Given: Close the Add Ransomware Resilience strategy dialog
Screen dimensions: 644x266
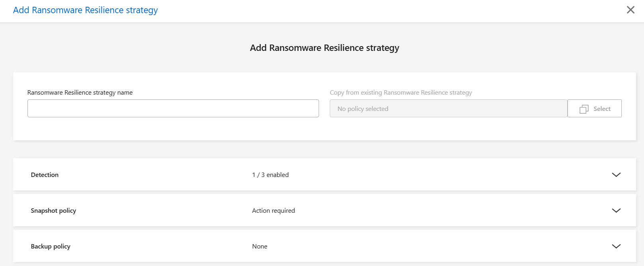Looking at the screenshot, I should (x=630, y=10).
